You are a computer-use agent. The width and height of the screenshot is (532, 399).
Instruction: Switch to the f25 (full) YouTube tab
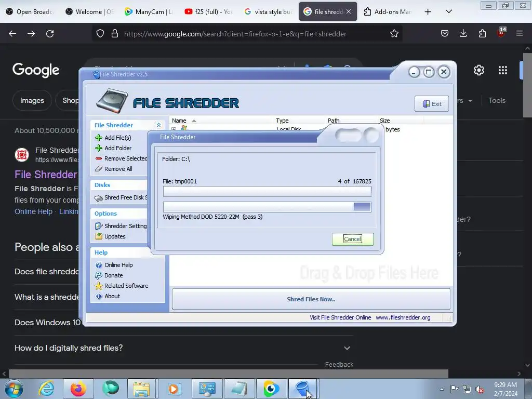click(x=208, y=11)
